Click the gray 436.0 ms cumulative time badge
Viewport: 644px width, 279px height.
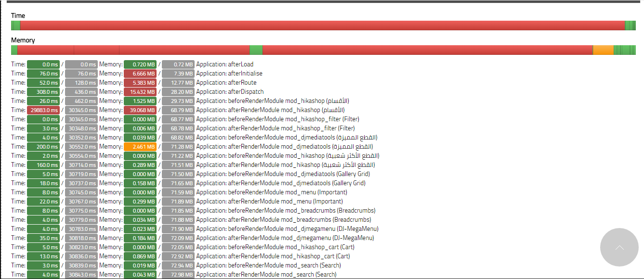(x=81, y=92)
